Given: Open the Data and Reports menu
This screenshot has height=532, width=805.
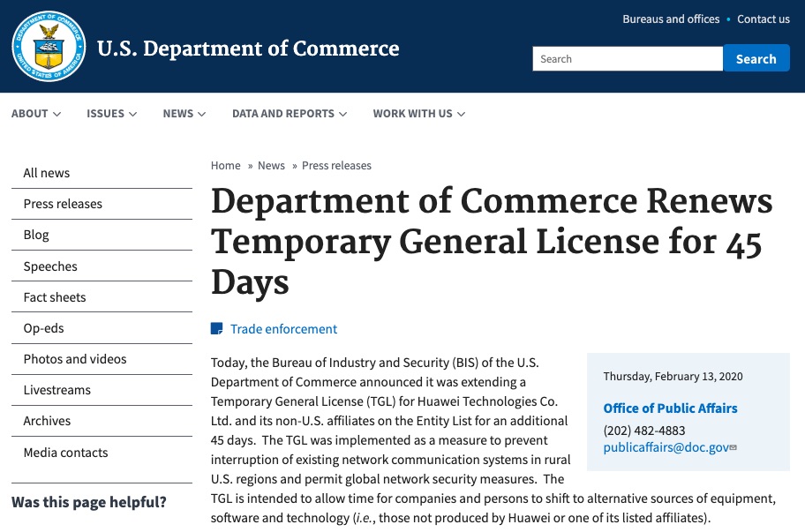Looking at the screenshot, I should point(290,114).
